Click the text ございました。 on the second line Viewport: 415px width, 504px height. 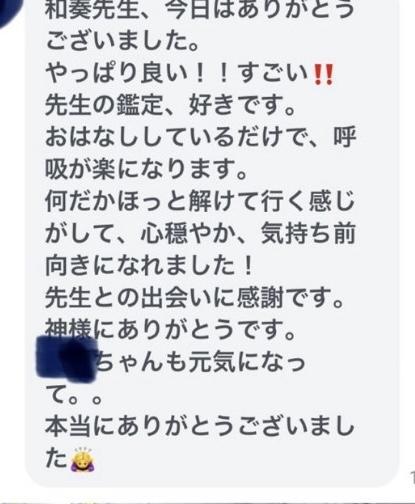coord(122,42)
